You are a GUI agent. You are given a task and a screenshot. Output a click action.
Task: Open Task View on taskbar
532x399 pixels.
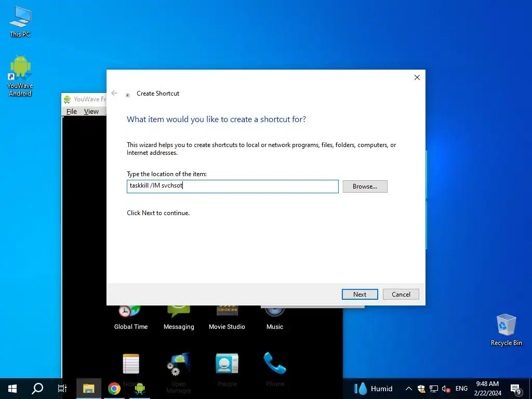(x=62, y=389)
